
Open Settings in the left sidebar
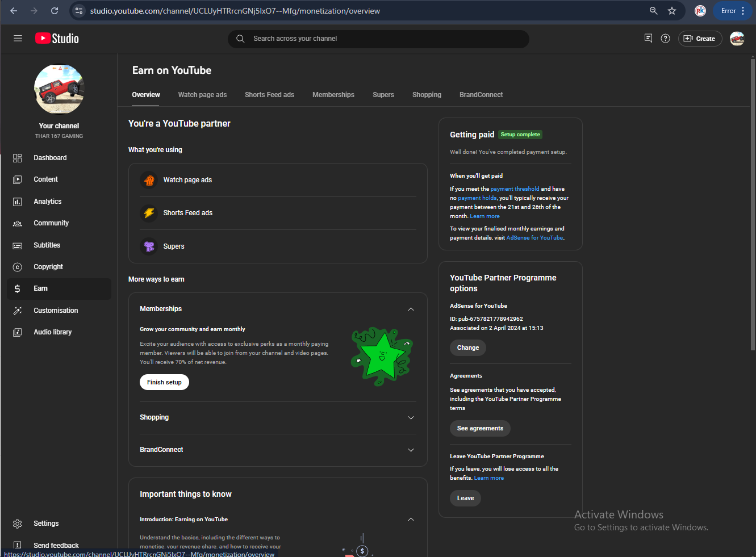pyautogui.click(x=46, y=524)
